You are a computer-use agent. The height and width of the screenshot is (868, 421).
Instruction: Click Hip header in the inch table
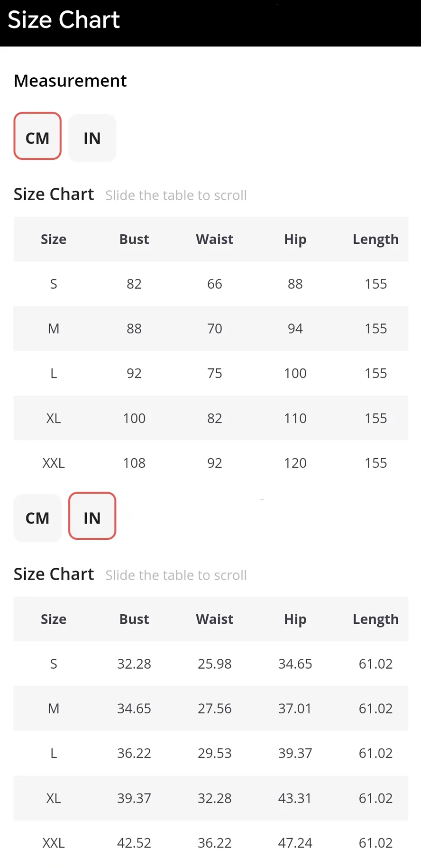(x=295, y=619)
